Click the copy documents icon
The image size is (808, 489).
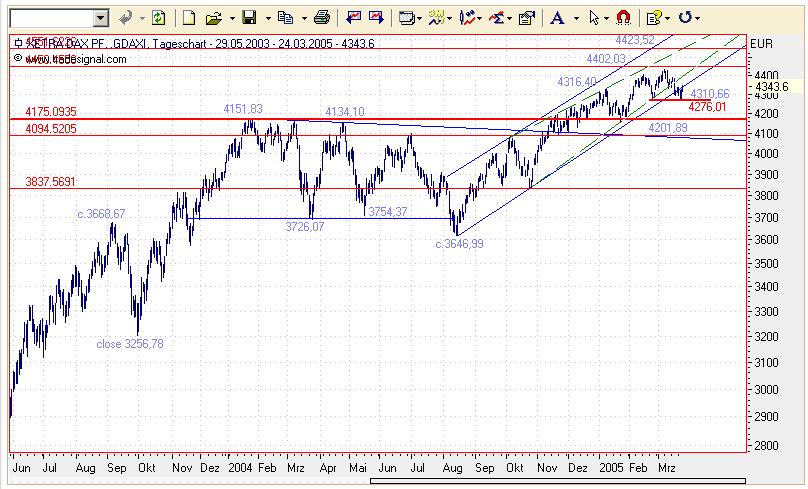tap(285, 19)
